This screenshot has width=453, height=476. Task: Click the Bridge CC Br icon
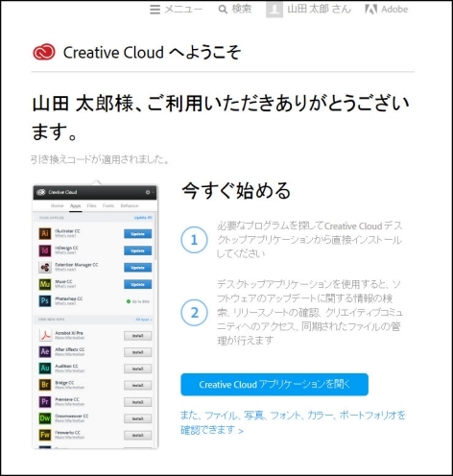pos(45,385)
